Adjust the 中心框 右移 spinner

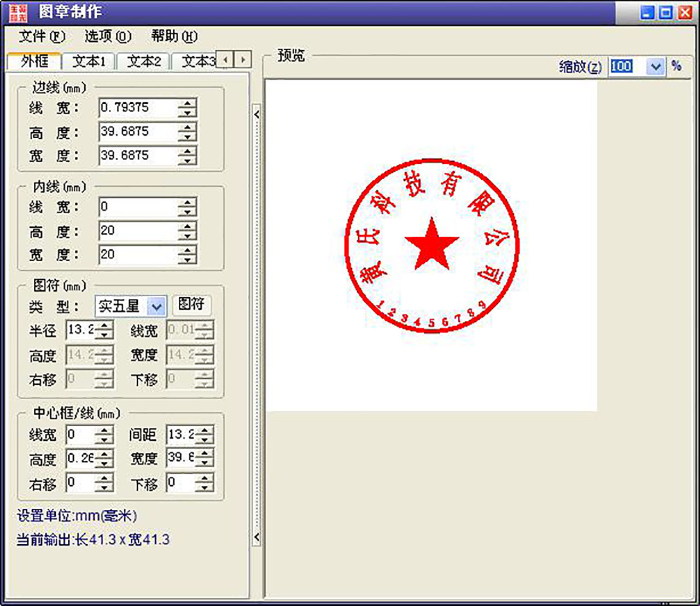pyautogui.click(x=104, y=483)
